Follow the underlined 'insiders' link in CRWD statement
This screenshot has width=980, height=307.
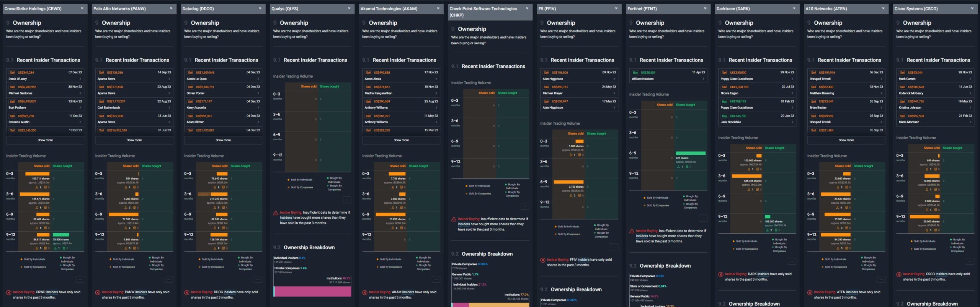point(52,292)
